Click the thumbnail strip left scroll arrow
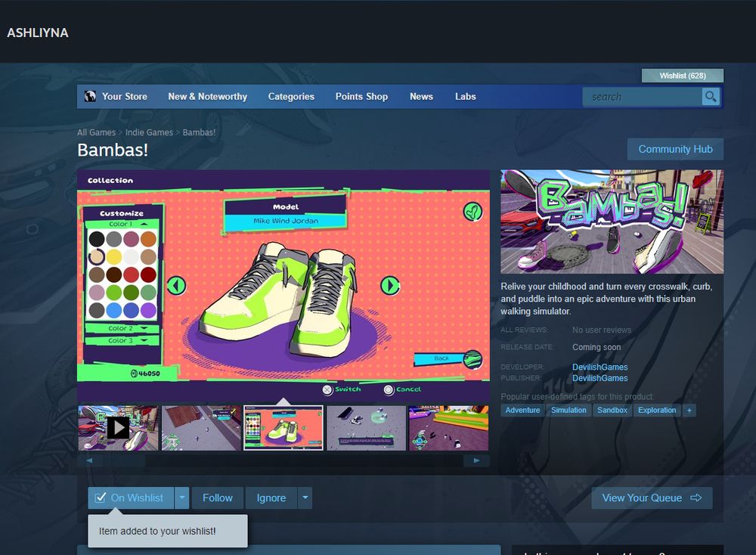 pyautogui.click(x=90, y=460)
